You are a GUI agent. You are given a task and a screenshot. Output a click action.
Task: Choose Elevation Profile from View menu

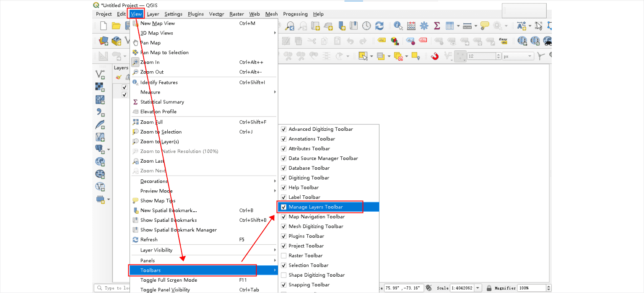point(204,112)
